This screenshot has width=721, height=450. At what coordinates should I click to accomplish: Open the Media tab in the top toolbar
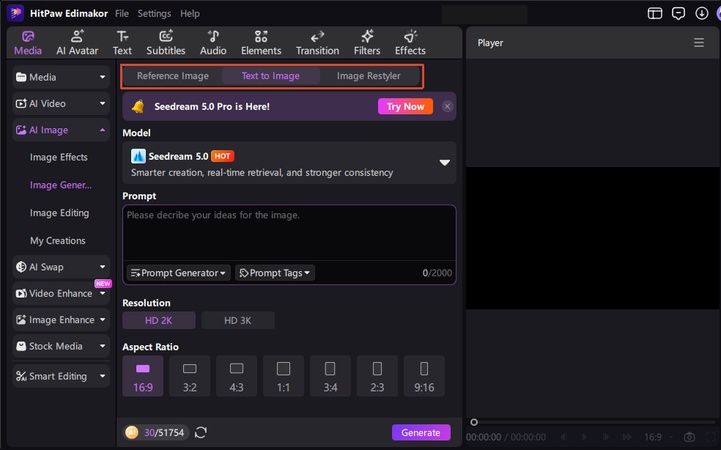pyautogui.click(x=28, y=43)
